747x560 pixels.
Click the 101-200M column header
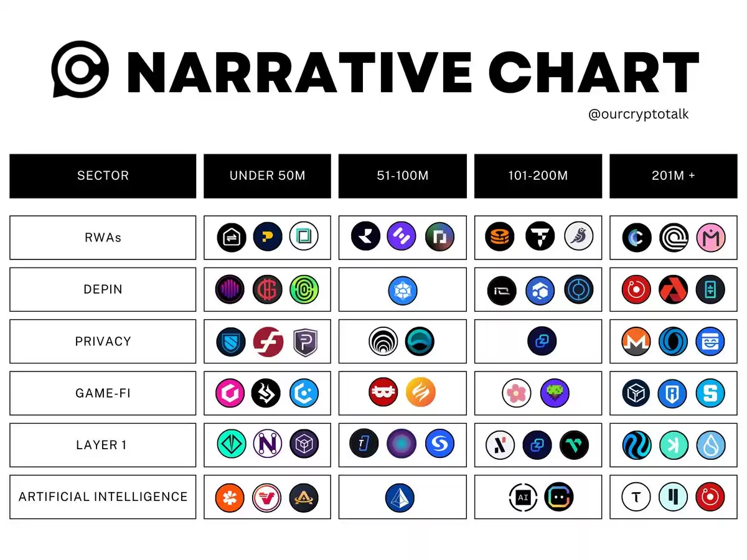pos(538,176)
